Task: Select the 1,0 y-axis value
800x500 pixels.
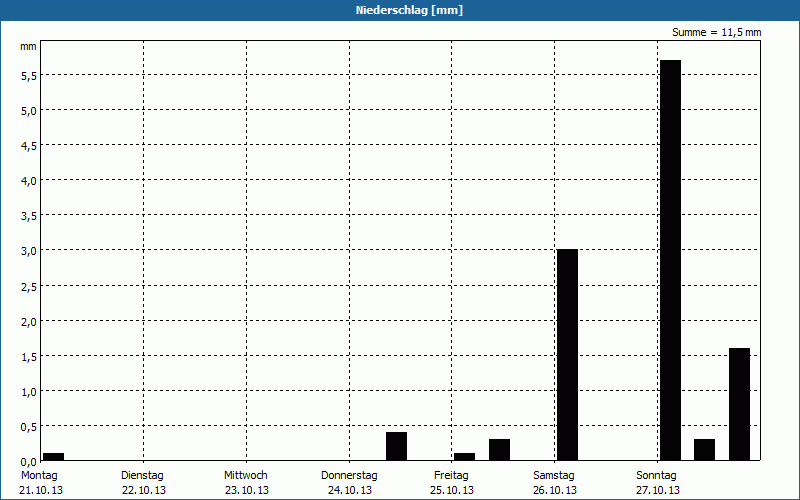Action: [x=28, y=391]
